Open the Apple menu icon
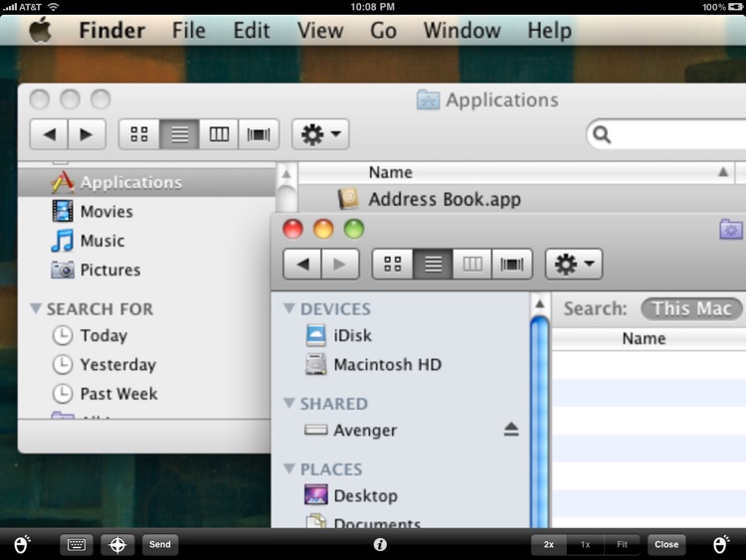This screenshot has width=746, height=560. pos(40,31)
